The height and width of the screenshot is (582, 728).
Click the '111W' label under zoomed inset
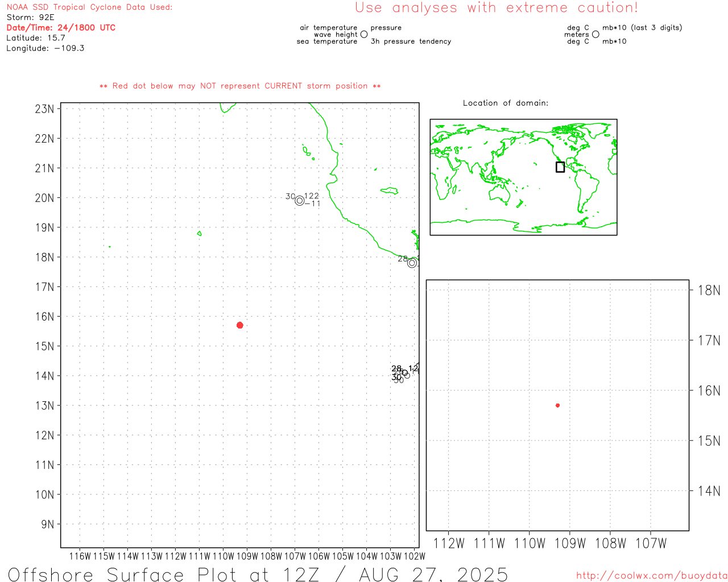489,543
